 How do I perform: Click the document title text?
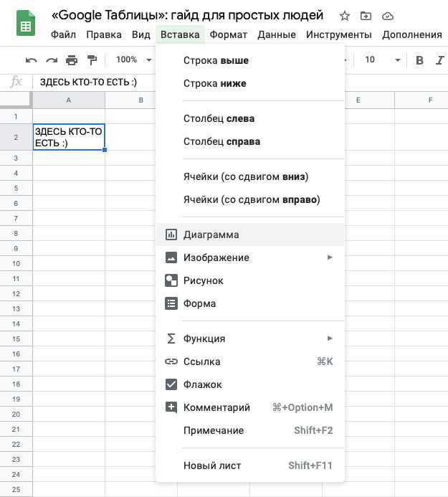click(187, 15)
